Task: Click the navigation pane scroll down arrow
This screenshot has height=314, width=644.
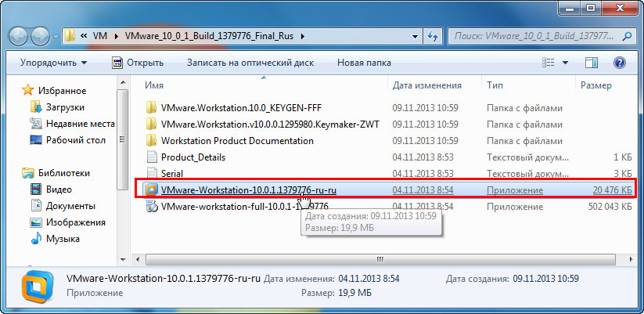Action: 122,259
